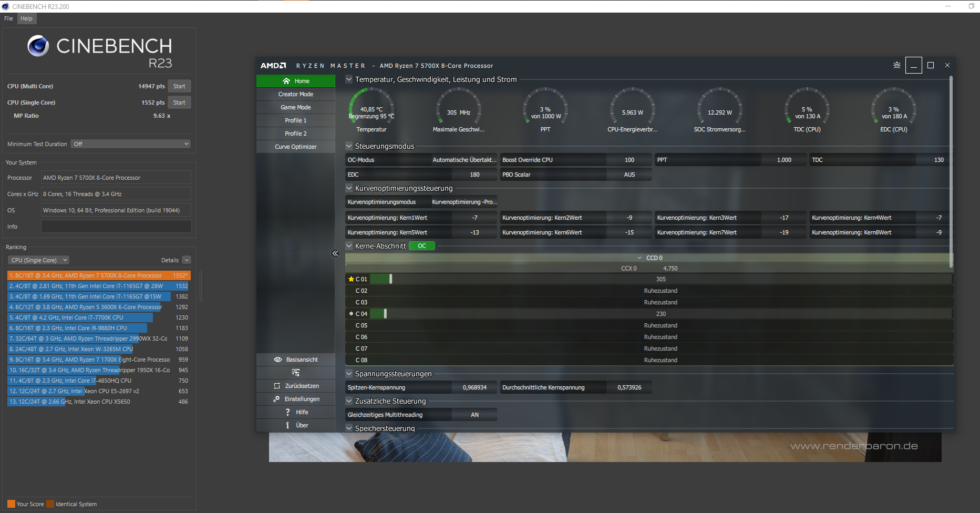
Task: Open CPU (Single Core) ranking dropdown
Action: pyautogui.click(x=38, y=260)
